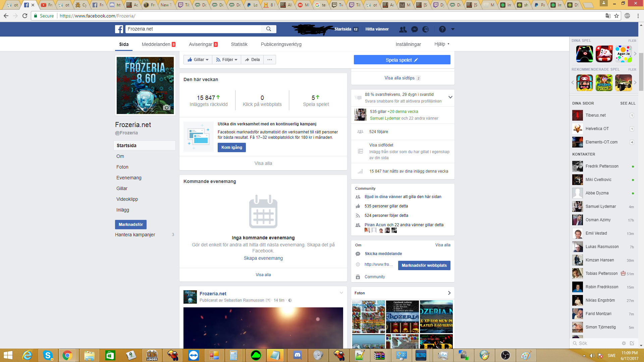The height and width of the screenshot is (362, 644).
Task: Open Videoklipp in left sidebar
Action: coord(127,199)
